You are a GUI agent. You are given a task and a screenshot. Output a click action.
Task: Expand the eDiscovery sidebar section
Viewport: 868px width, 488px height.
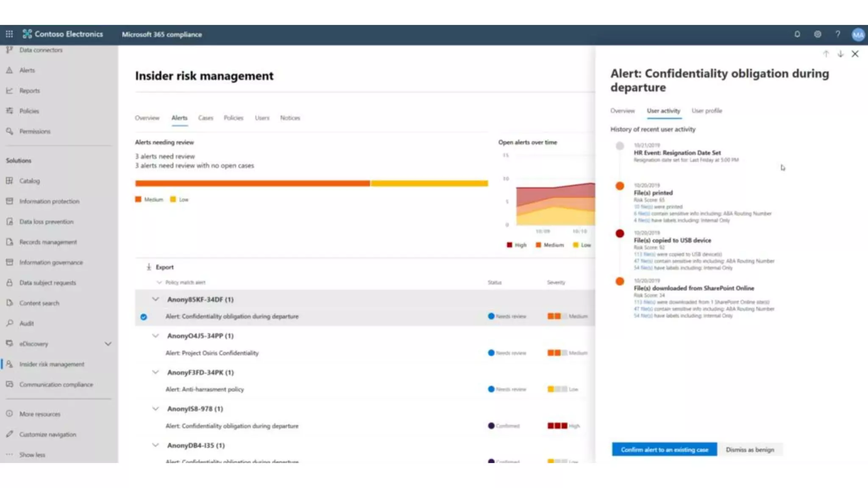108,344
